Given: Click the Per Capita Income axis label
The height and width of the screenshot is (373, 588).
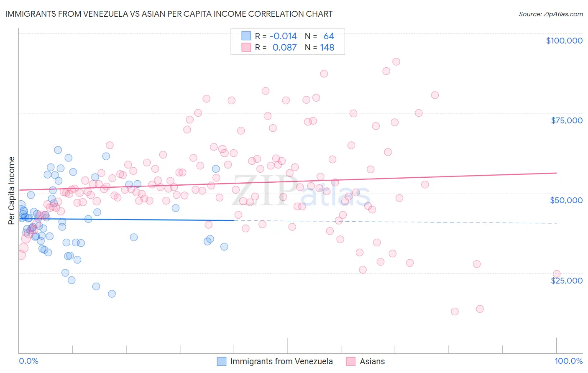Looking at the screenshot, I should [11, 190].
